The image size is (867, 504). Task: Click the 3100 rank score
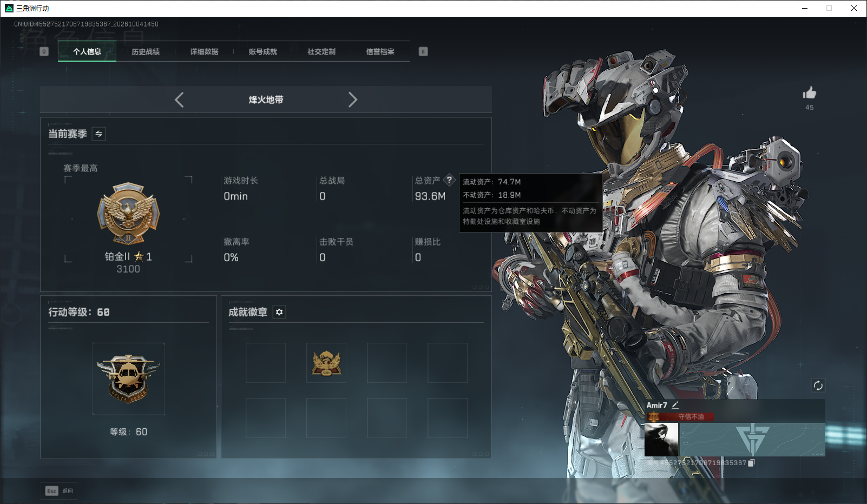click(128, 269)
